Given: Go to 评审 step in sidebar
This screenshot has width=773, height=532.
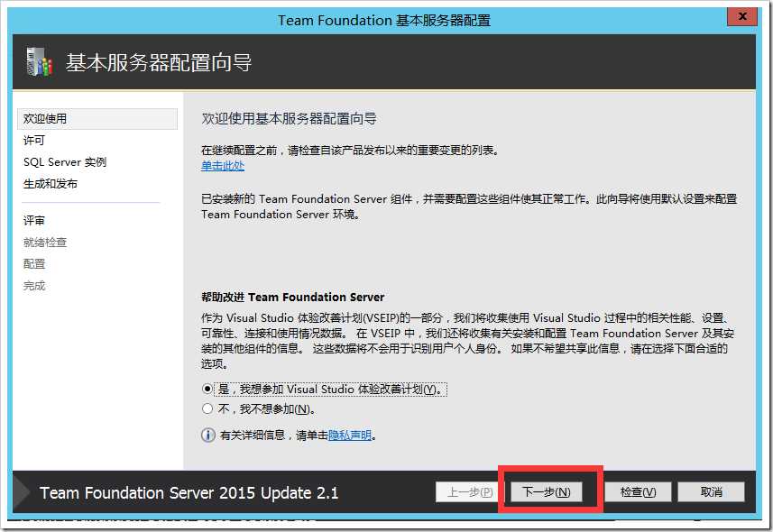Looking at the screenshot, I should (x=34, y=220).
